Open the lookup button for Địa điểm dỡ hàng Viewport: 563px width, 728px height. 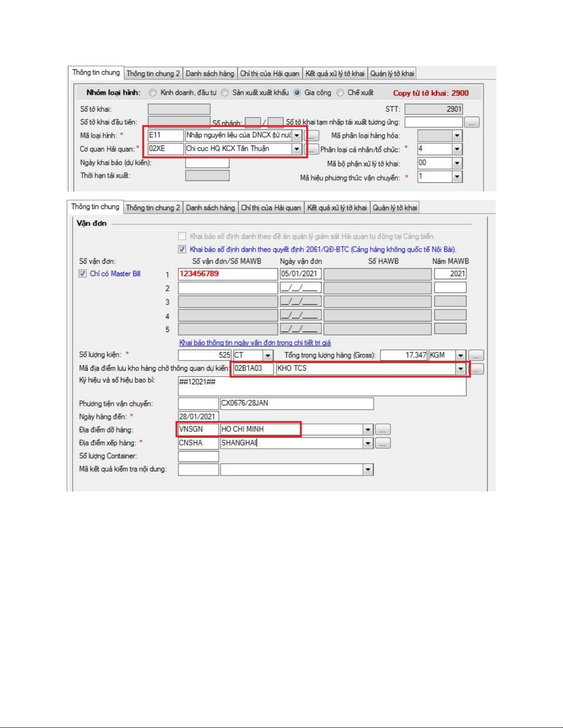click(383, 430)
